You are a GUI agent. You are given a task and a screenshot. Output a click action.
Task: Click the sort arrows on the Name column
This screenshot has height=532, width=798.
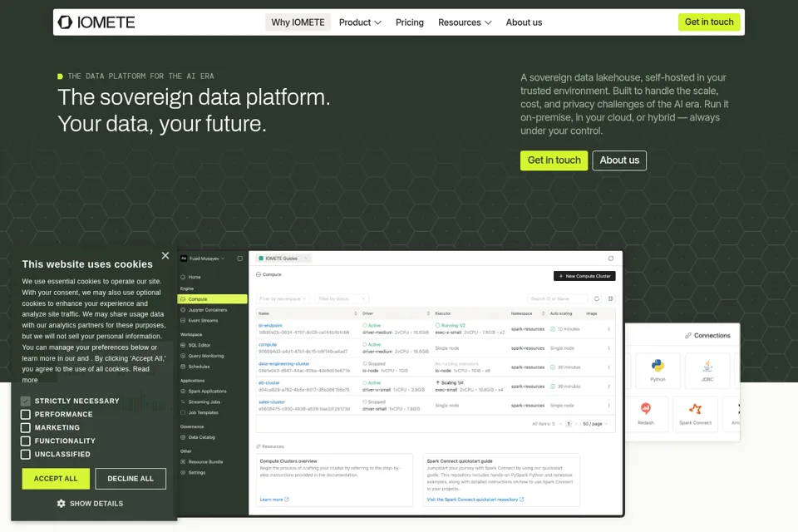click(355, 313)
